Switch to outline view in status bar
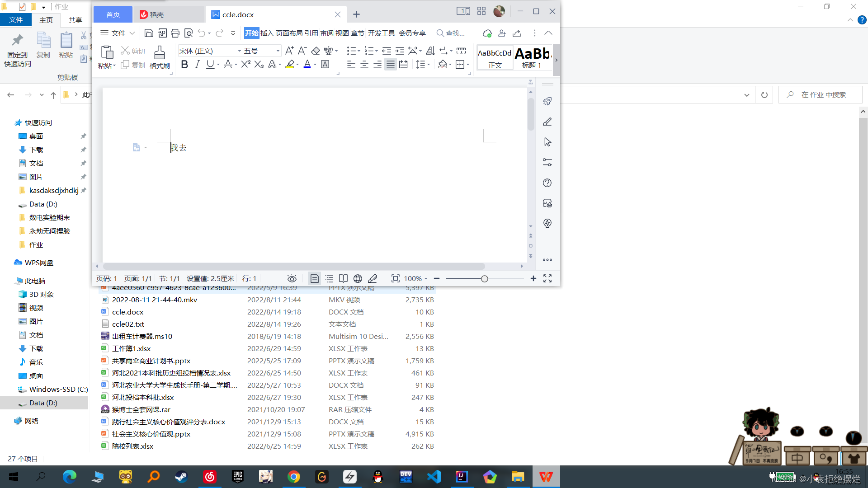 pos(329,278)
